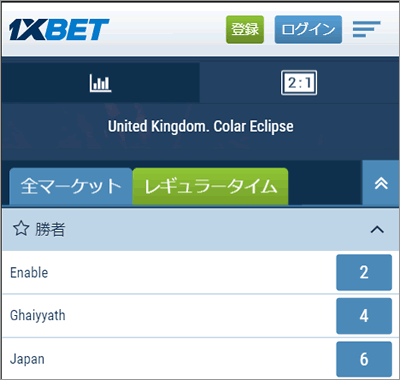Open the hamburger menu icon
Viewport: 400px width, 380px height.
point(366,29)
